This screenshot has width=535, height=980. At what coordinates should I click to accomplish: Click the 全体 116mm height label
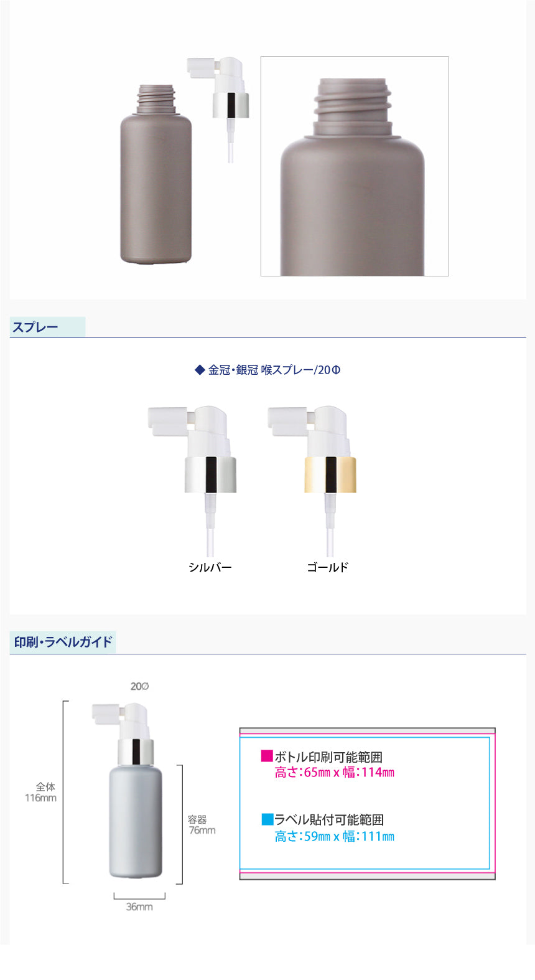click(41, 792)
